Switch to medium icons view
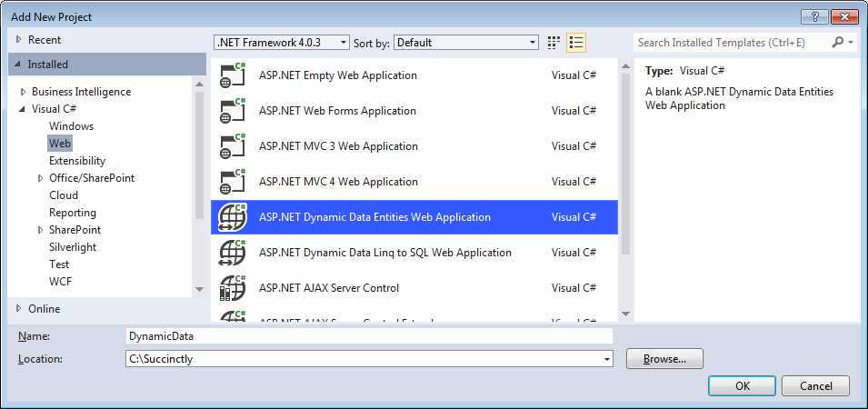Viewport: 868px width, 409px height. pyautogui.click(x=553, y=43)
